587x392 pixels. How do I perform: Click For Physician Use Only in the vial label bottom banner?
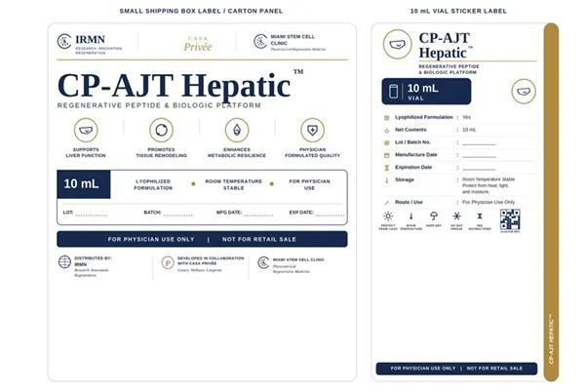click(423, 369)
